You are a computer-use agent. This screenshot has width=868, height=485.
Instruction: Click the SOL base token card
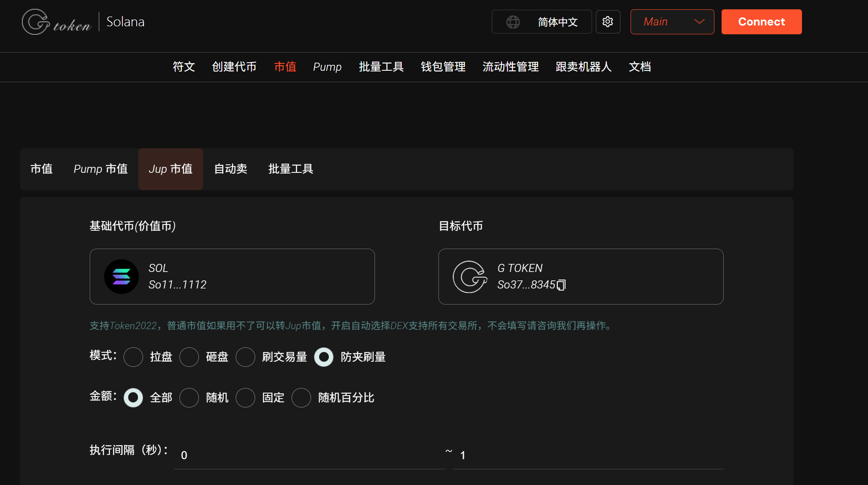click(x=232, y=277)
